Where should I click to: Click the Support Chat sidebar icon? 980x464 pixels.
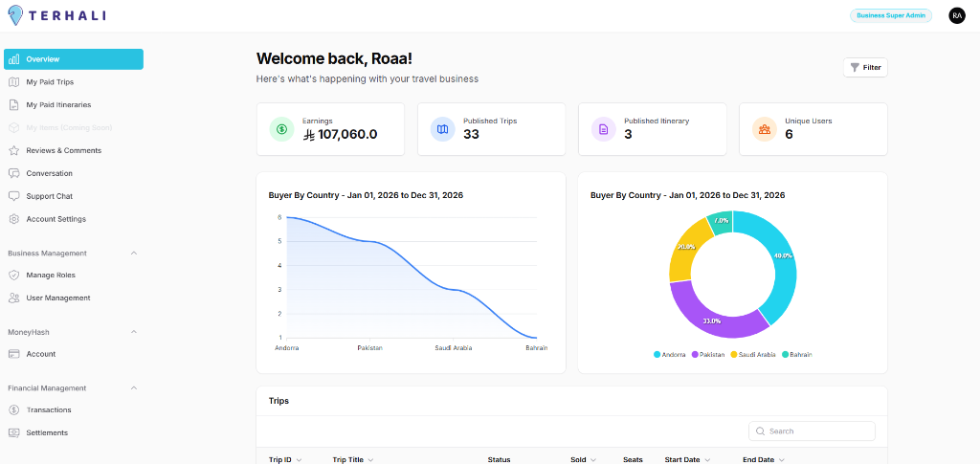click(14, 196)
